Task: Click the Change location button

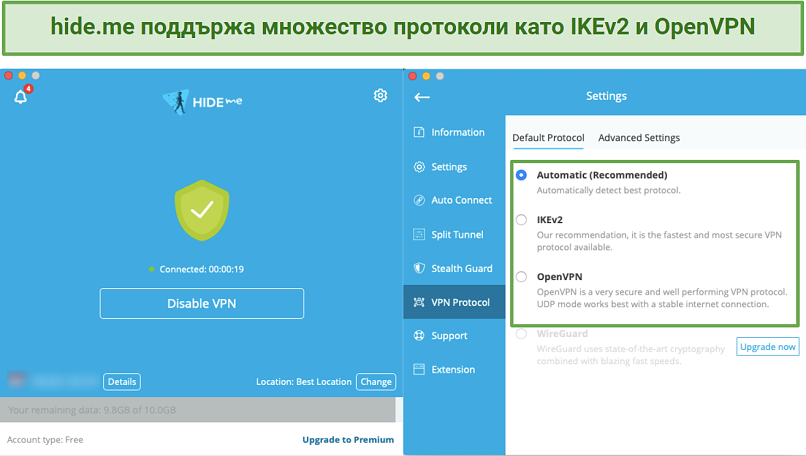Action: coord(376,382)
